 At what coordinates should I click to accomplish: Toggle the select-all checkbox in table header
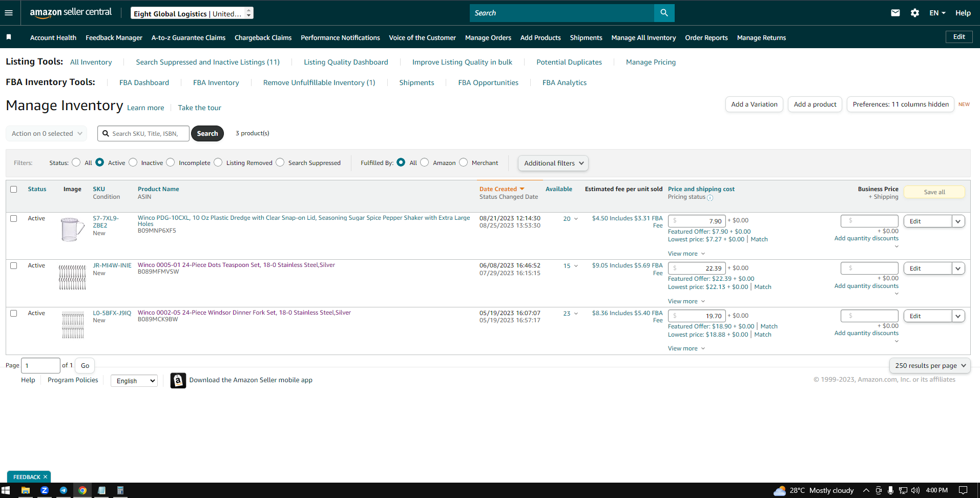[14, 189]
